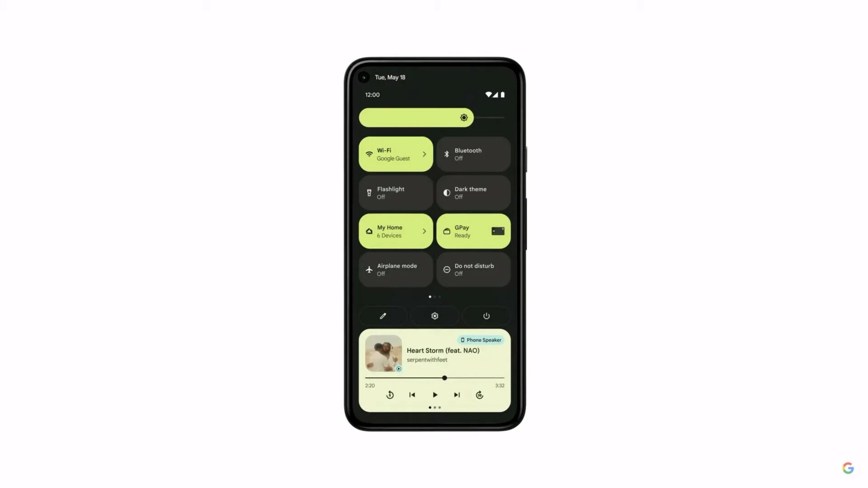This screenshot has height=488, width=868.
Task: Expand Wi-Fi Google Guest settings
Action: [424, 154]
